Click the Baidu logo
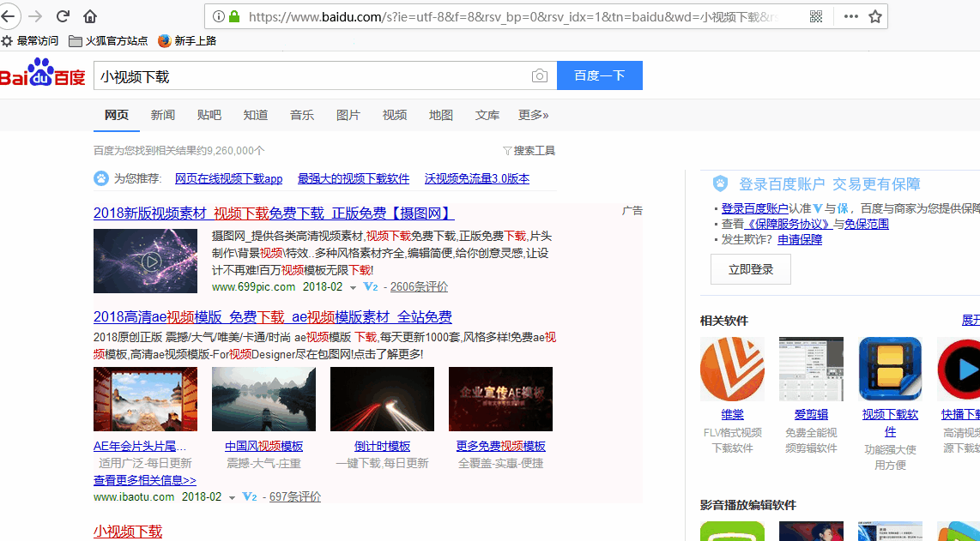This screenshot has width=980, height=541. click(x=43, y=73)
